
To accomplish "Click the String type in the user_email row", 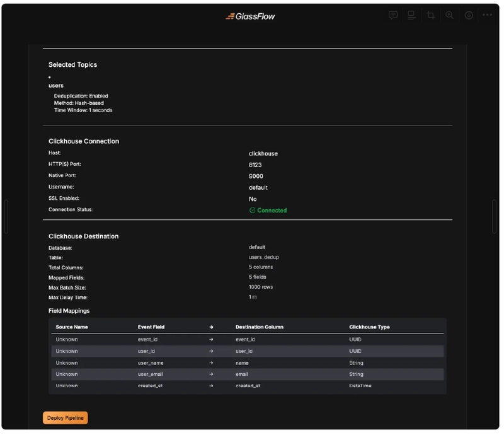I will click(x=356, y=374).
